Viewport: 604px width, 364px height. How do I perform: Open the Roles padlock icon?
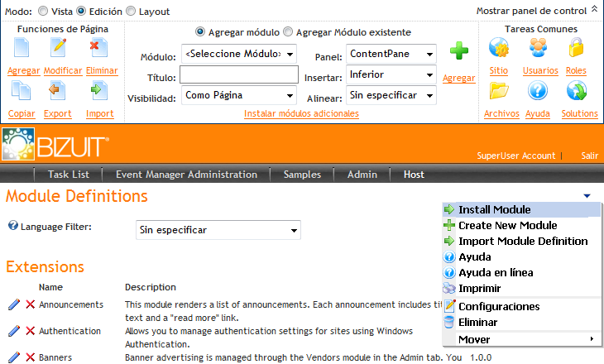[x=576, y=49]
